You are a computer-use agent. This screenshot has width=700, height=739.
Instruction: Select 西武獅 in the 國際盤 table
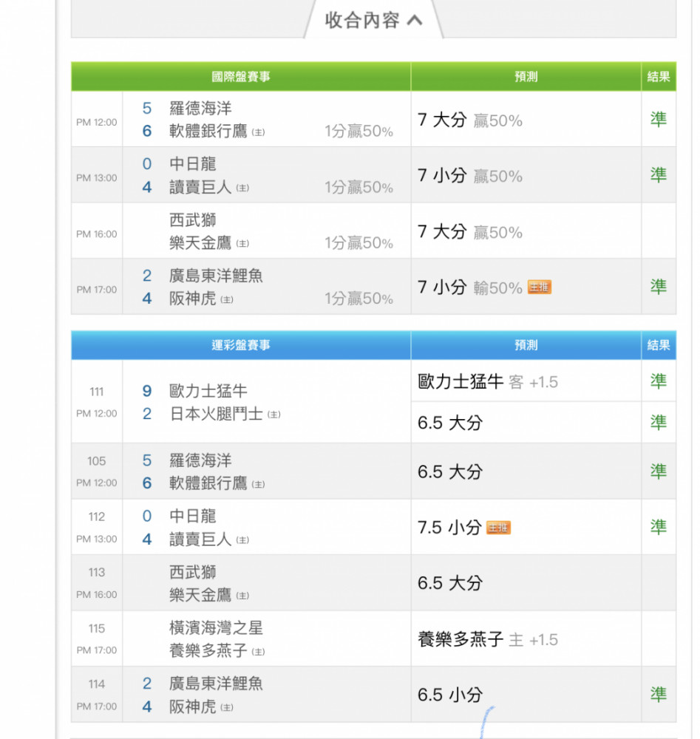tap(192, 219)
